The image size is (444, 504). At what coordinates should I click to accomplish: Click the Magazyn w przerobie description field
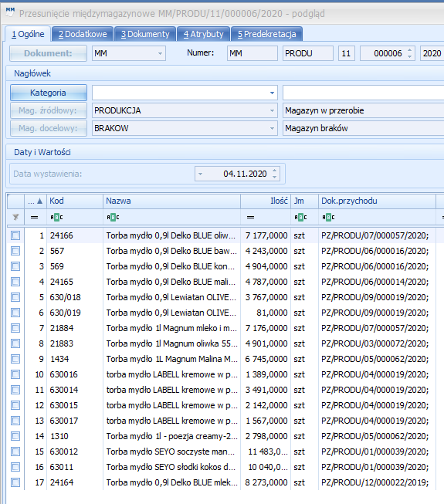click(x=363, y=110)
